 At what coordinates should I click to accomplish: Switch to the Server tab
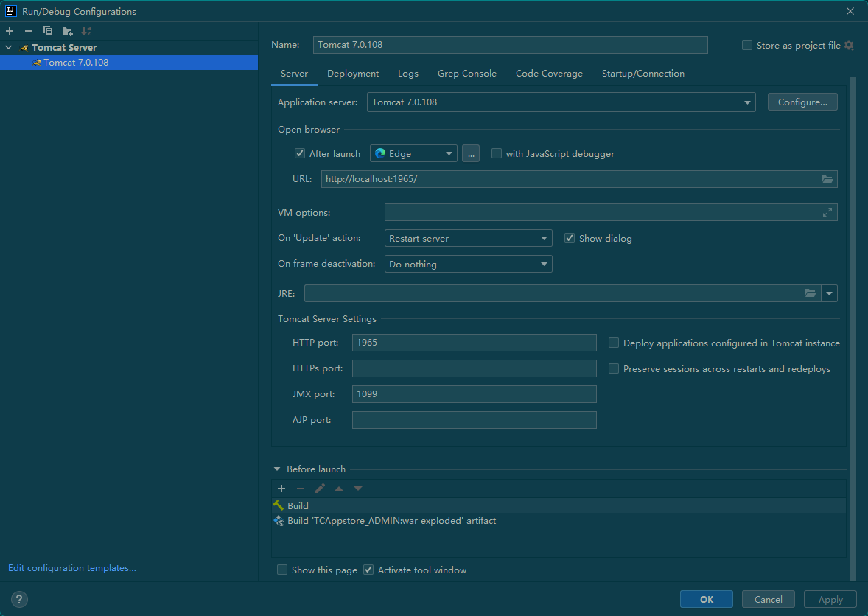coord(294,74)
